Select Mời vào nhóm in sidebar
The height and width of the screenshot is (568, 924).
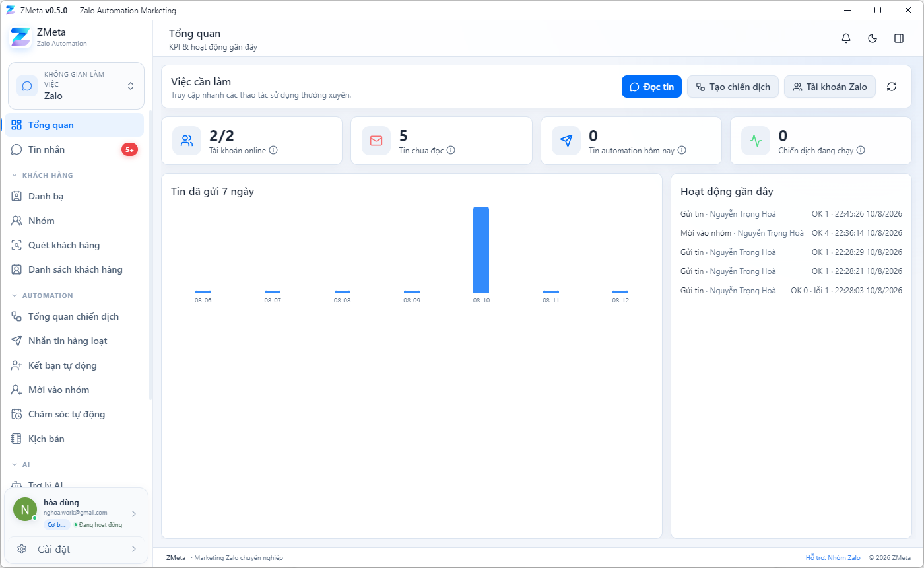tap(74, 390)
